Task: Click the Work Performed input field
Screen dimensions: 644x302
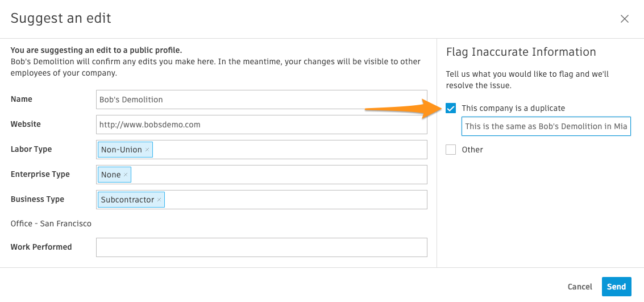Action: tap(261, 247)
